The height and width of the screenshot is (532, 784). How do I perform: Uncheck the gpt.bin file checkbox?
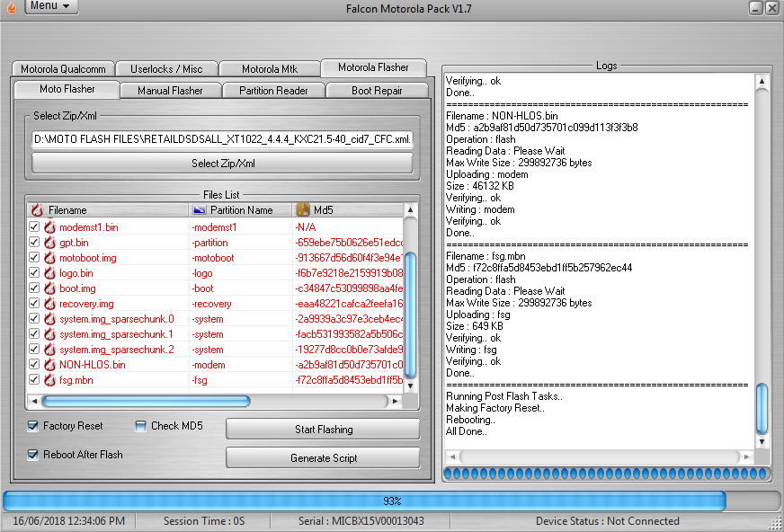[34, 243]
